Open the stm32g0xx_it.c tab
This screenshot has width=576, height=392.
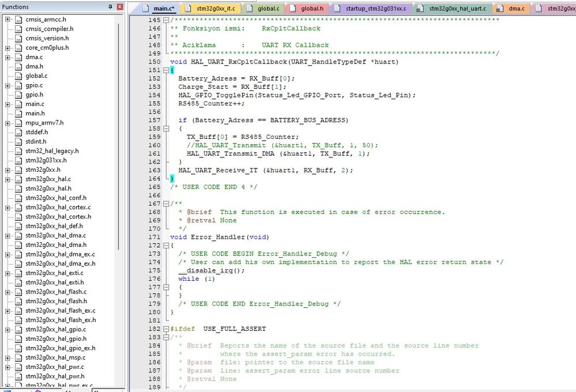pyautogui.click(x=211, y=8)
